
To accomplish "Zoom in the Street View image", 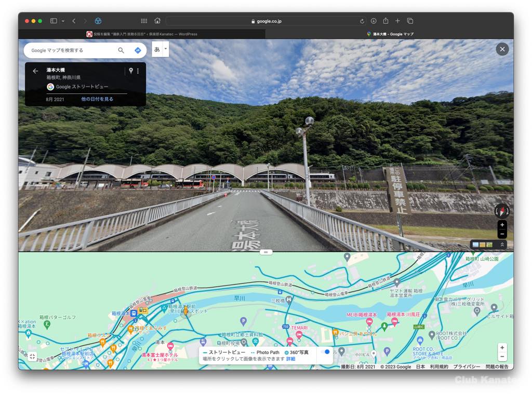I will [x=502, y=225].
